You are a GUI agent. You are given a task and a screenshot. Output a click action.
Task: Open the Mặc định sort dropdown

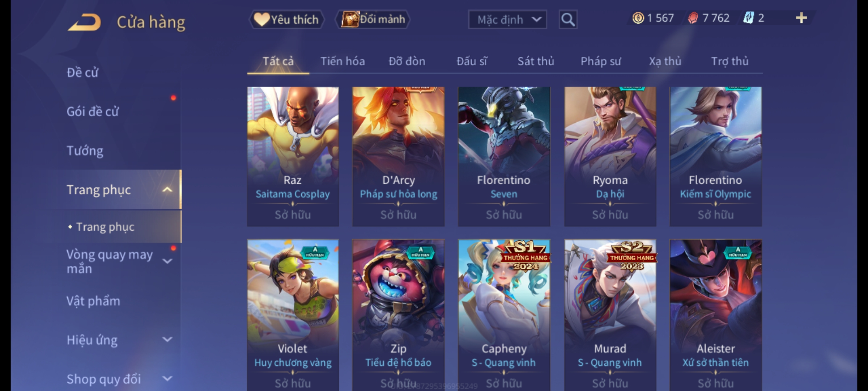pos(507,20)
